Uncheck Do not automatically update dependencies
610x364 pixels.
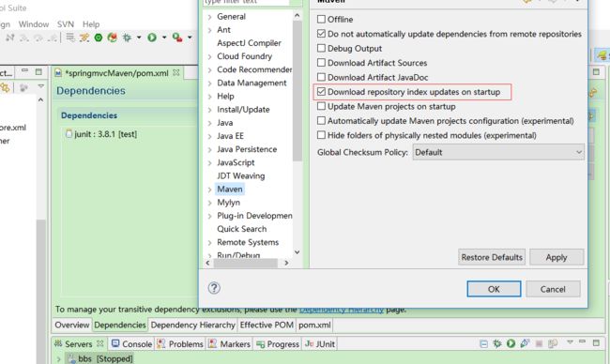(321, 34)
